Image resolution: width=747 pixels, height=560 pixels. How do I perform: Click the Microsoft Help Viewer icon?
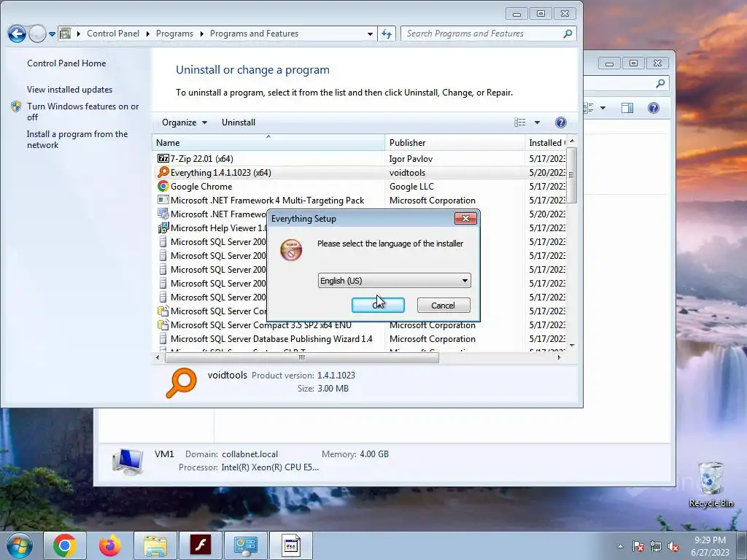coord(163,227)
